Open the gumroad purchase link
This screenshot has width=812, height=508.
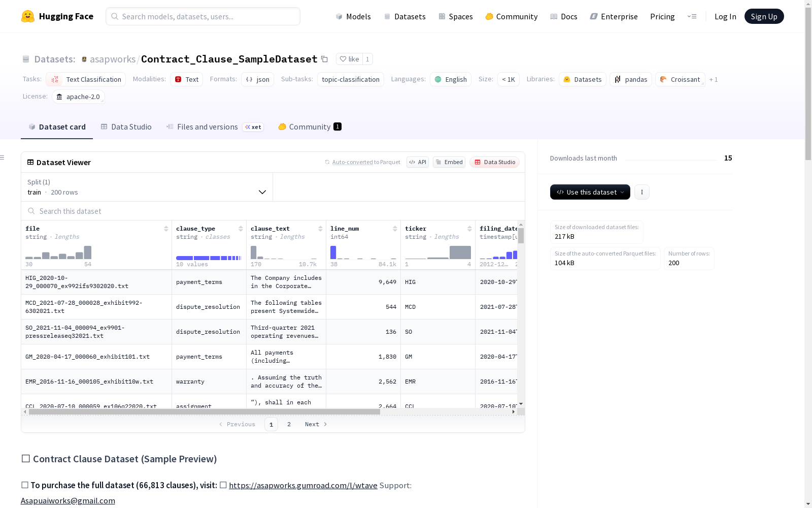tap(303, 485)
